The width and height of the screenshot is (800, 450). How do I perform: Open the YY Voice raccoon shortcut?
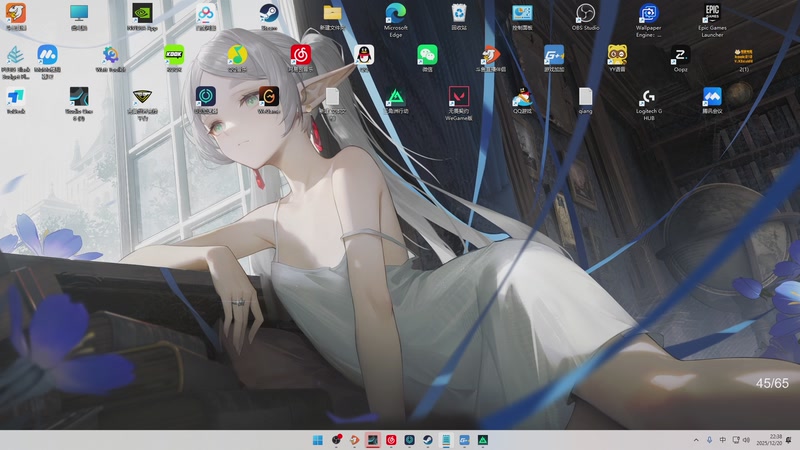point(617,58)
